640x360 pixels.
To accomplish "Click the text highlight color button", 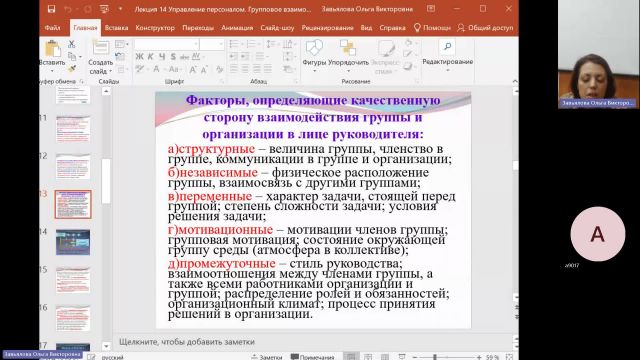I will [140, 69].
